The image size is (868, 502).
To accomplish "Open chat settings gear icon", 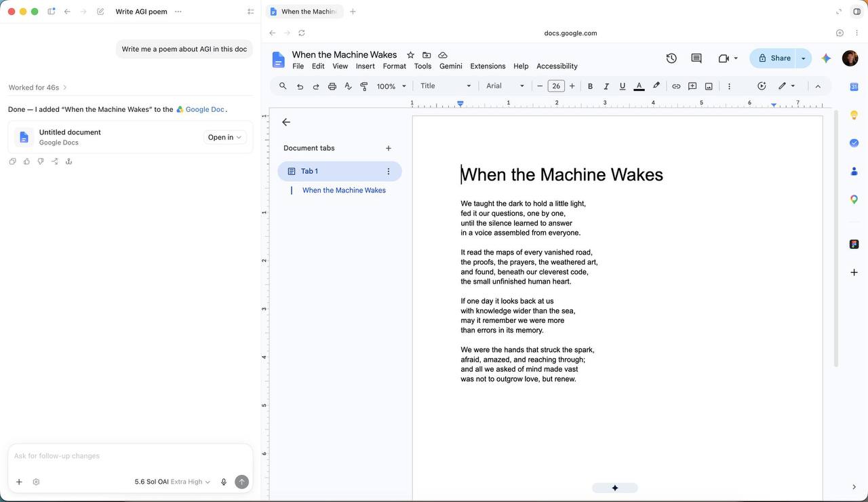I will tap(36, 482).
